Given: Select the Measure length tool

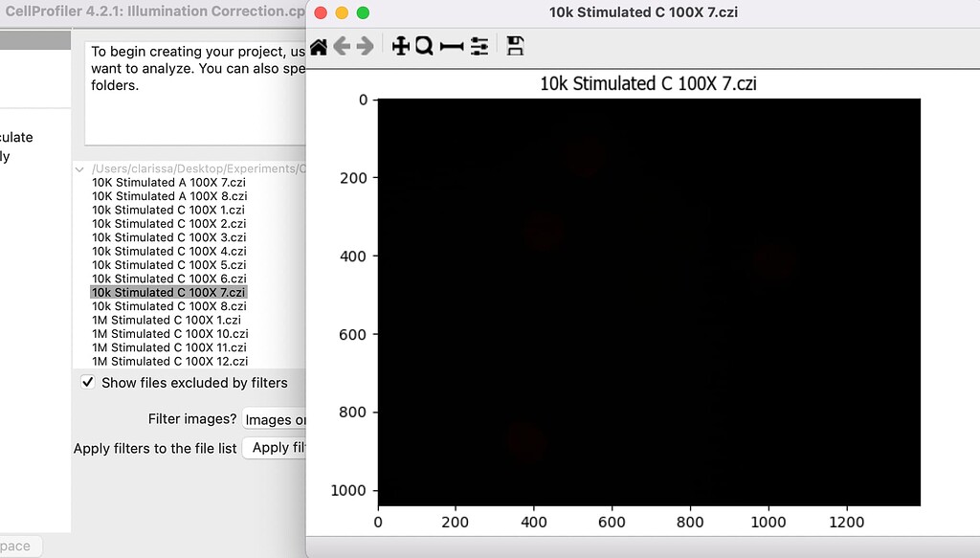Looking at the screenshot, I should click(451, 45).
